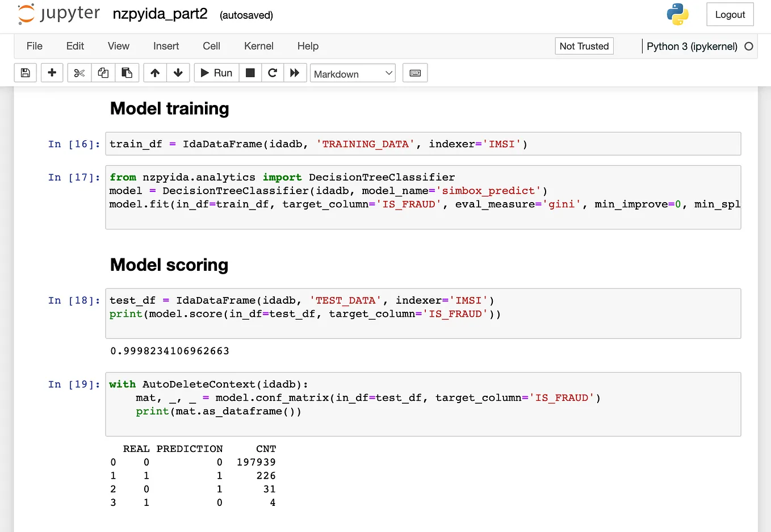Click the Logout button
771x532 pixels.
tap(730, 14)
